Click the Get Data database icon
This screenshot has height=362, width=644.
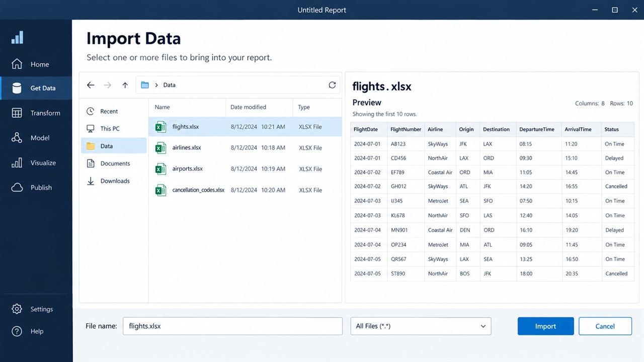tap(17, 88)
